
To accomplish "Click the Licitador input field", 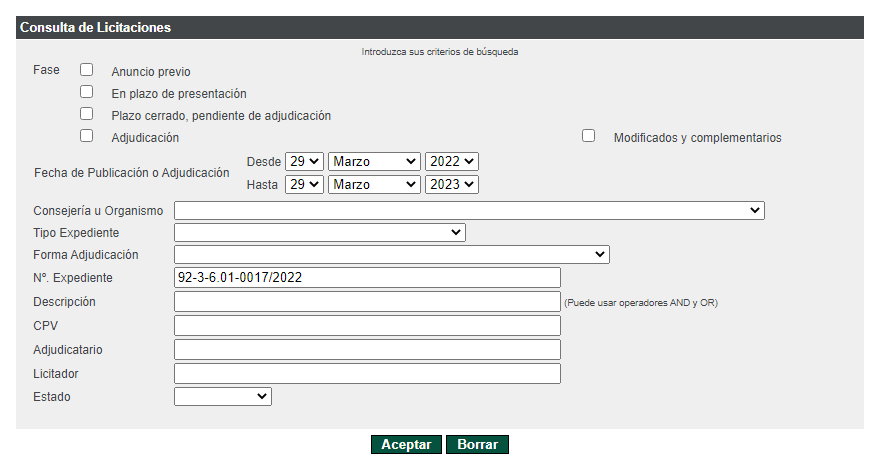I will (x=367, y=374).
